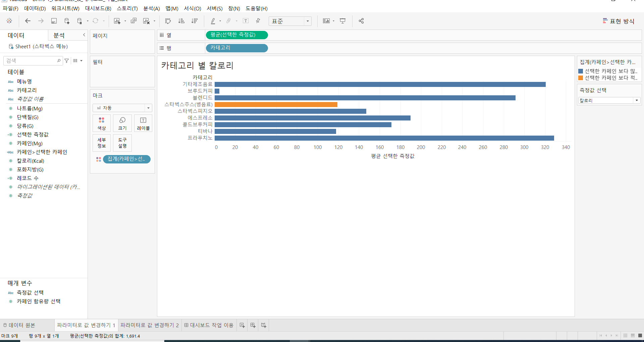Show filmstrip view status icon
Image resolution: width=644 pixels, height=342 pixels.
click(633, 336)
